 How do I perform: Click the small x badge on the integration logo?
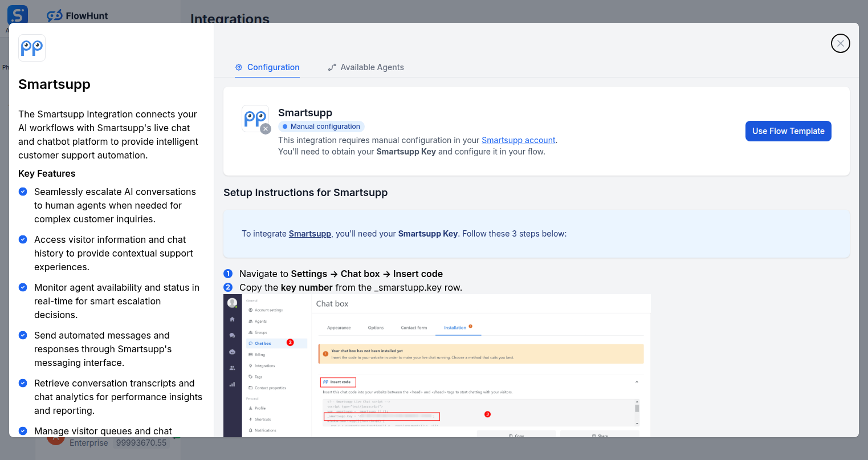point(266,129)
